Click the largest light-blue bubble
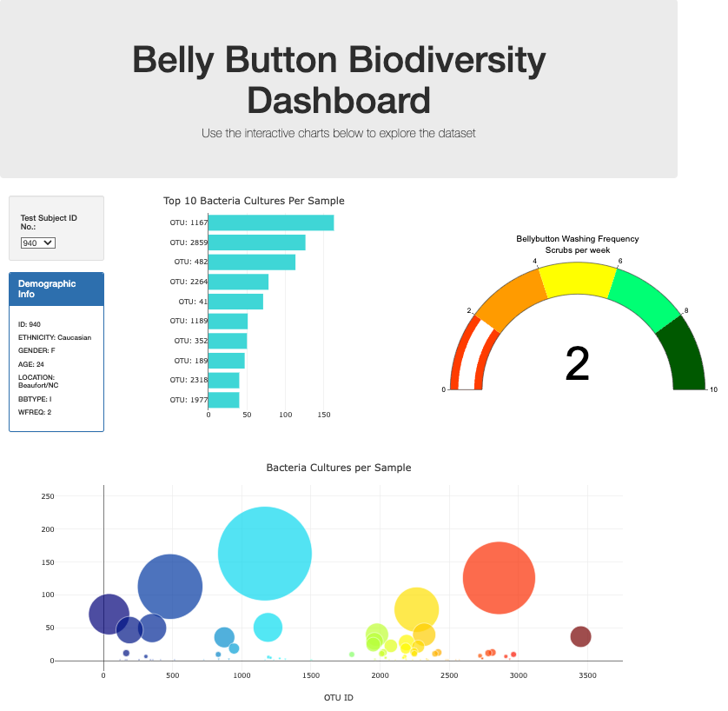Viewport: 728px width, 711px height. (x=265, y=553)
